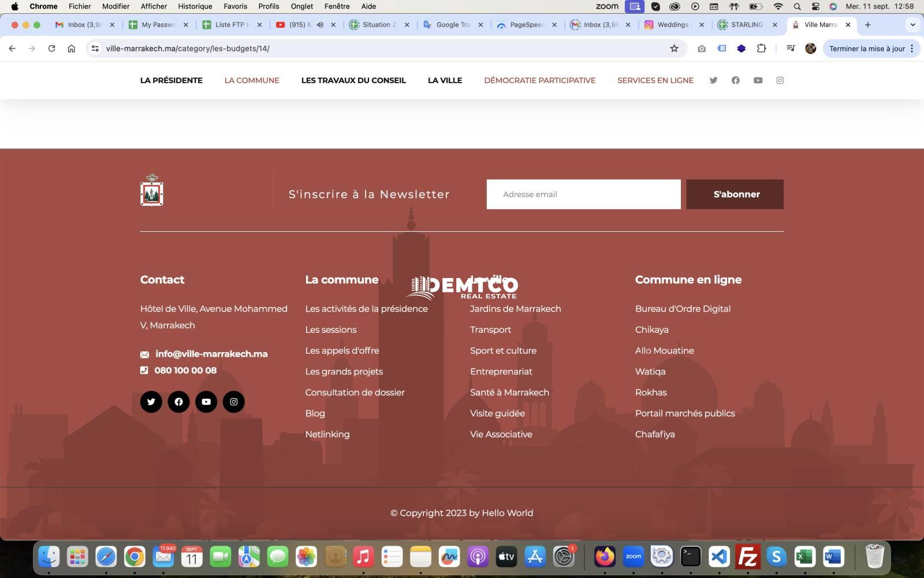Open the Historique menu in the menu bar
This screenshot has width=924, height=578.
coord(195,6)
